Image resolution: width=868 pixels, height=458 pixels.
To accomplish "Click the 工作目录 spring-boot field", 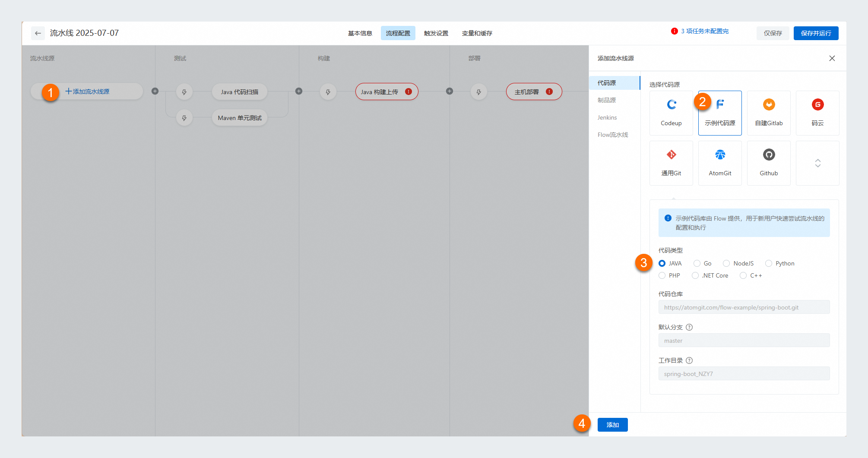I will click(744, 374).
